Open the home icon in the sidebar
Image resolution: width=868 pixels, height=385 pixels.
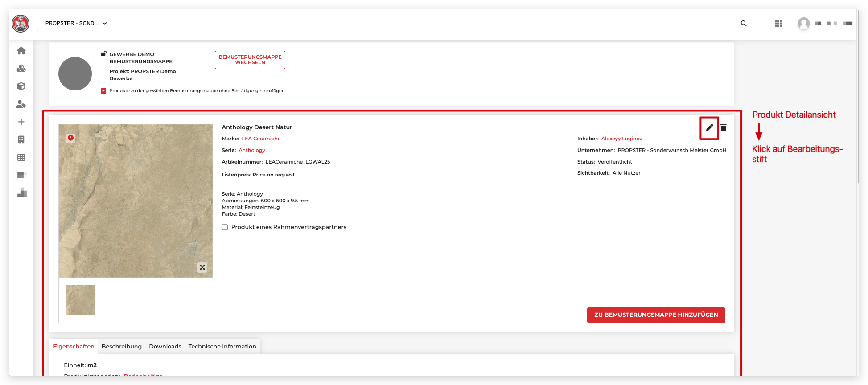pos(21,51)
